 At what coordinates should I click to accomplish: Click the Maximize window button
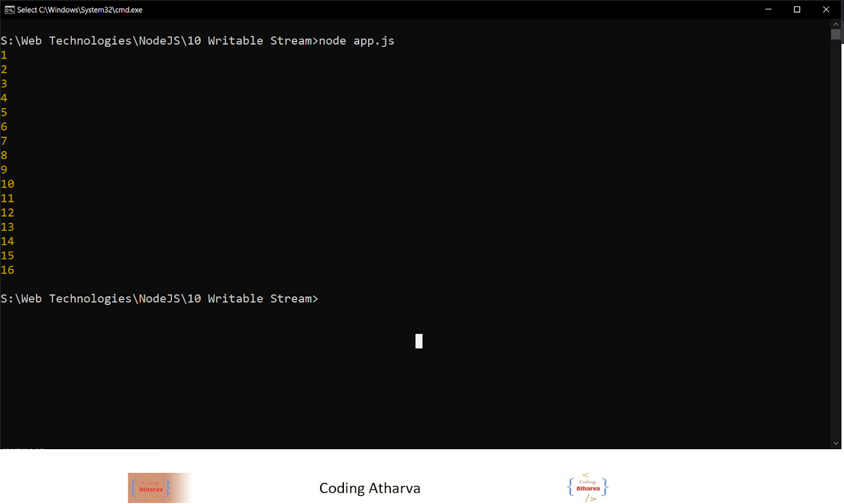coord(797,9)
